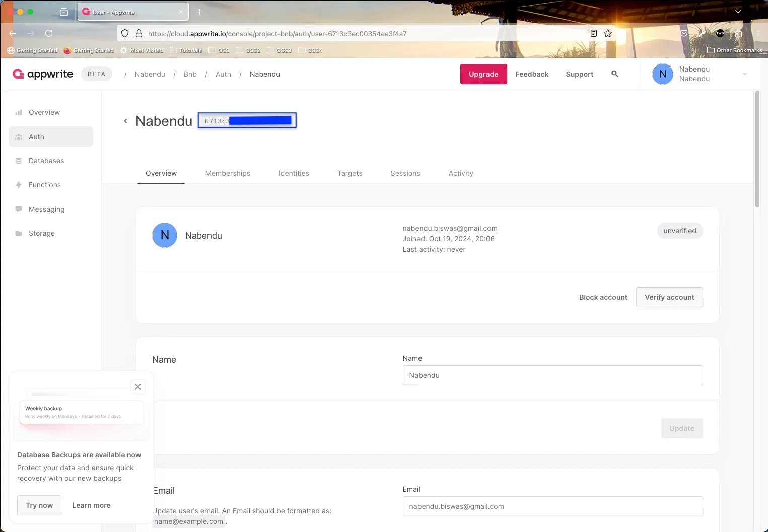Open the Tutorials bookmark folder
The width and height of the screenshot is (768, 532).
[186, 50]
